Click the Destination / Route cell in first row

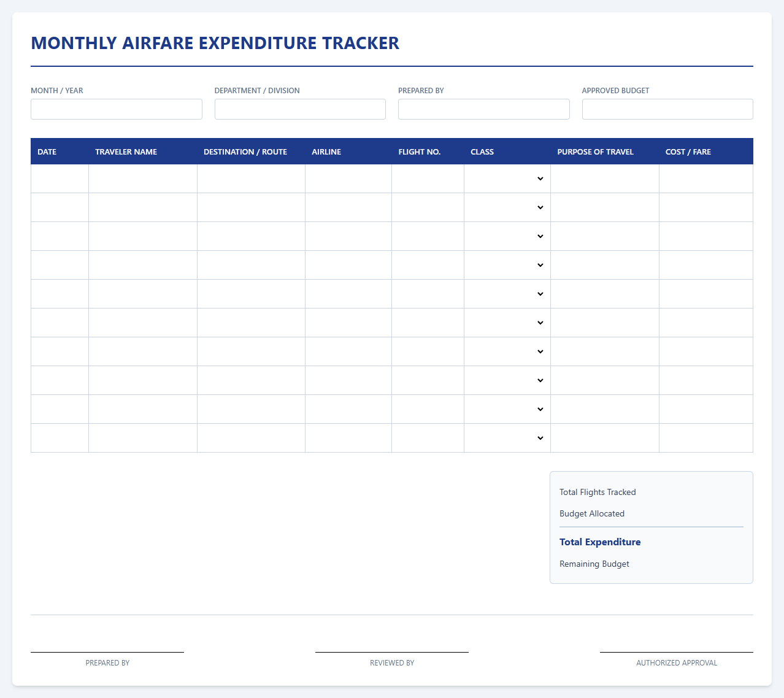point(252,178)
